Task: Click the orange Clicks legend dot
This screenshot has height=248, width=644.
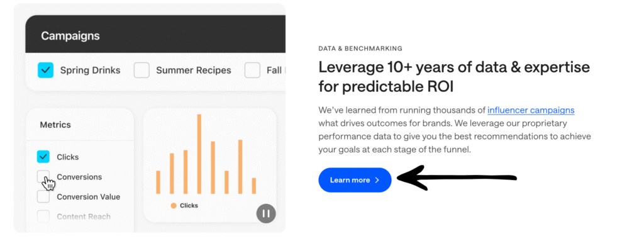Action: pos(174,206)
